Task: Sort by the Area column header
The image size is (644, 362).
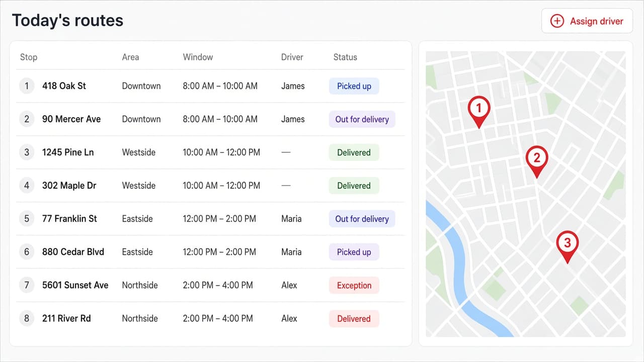Action: [x=130, y=57]
